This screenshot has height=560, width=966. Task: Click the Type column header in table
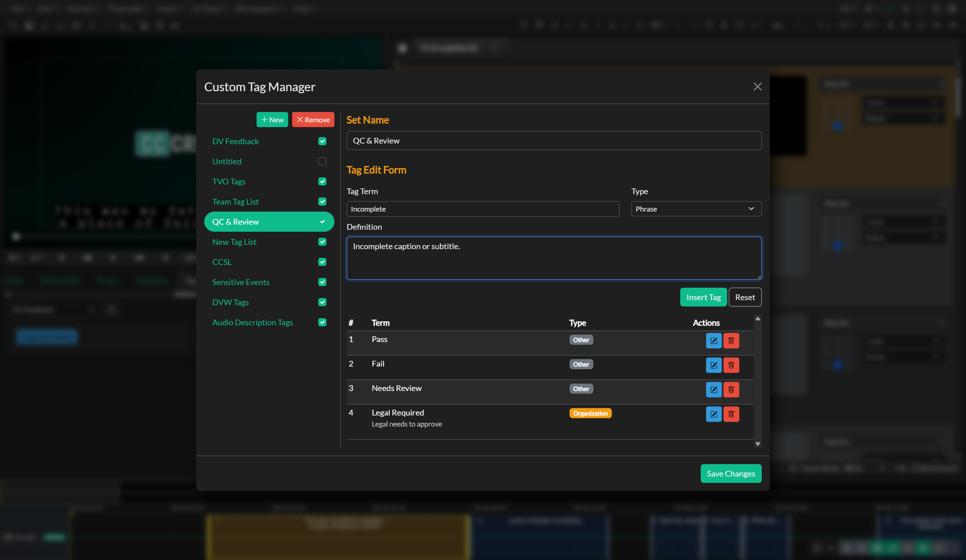click(577, 323)
